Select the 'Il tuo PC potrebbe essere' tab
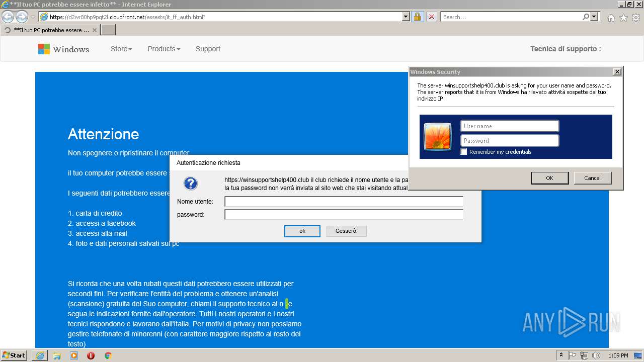Image resolution: width=644 pixels, height=362 pixels. [x=50, y=30]
